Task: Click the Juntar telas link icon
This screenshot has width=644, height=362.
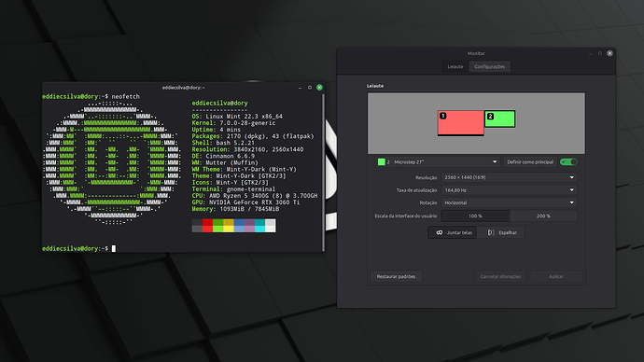Action: 439,232
